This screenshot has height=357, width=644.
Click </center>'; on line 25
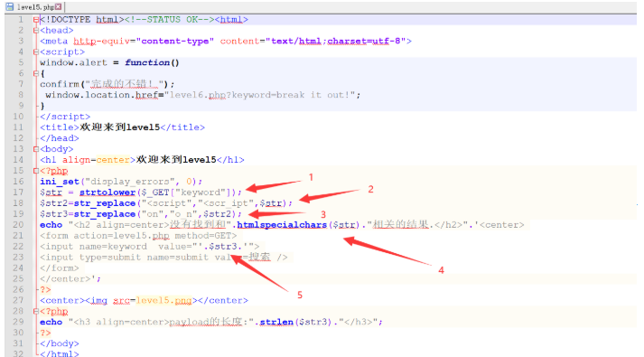tap(70, 279)
